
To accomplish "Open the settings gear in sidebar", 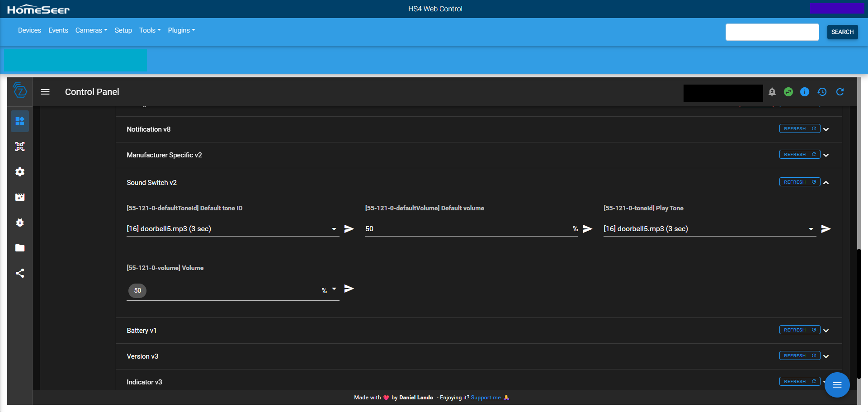I will (20, 172).
